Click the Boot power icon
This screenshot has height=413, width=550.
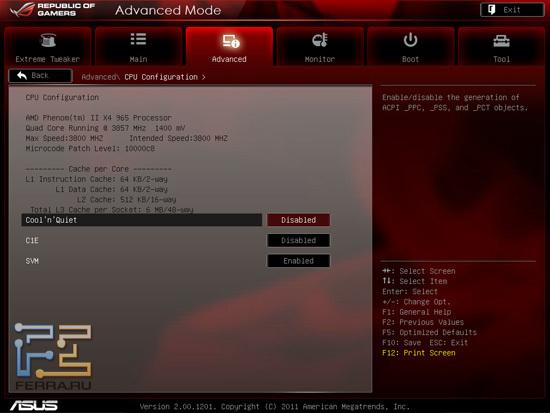tap(410, 40)
